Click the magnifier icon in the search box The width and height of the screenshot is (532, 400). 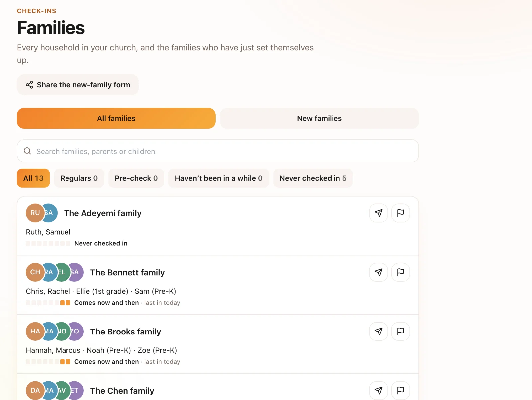coord(27,151)
